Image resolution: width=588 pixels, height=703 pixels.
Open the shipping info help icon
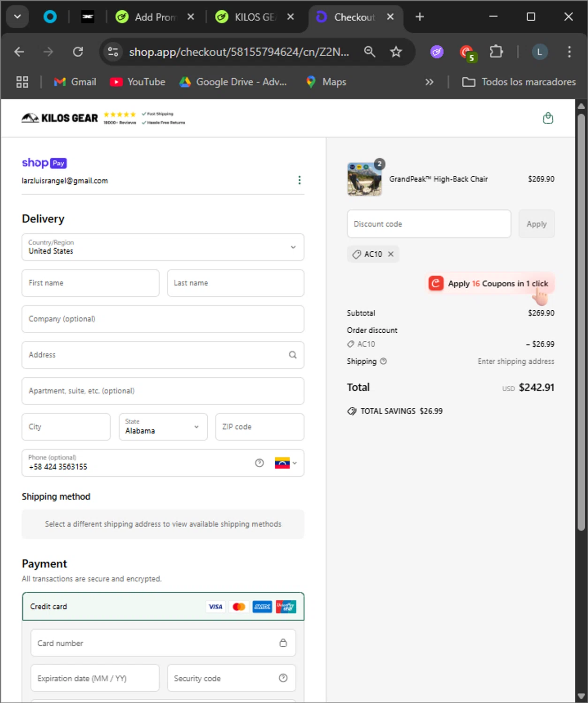pyautogui.click(x=383, y=361)
